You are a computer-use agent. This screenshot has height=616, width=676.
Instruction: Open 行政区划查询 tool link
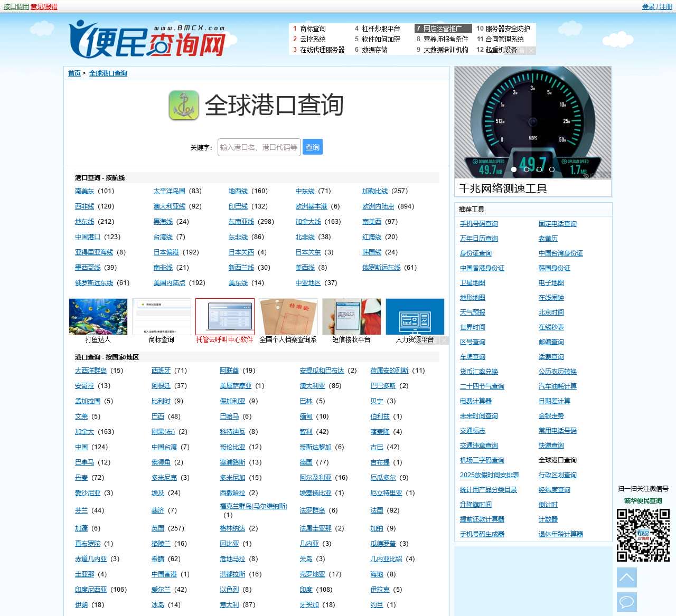(558, 475)
